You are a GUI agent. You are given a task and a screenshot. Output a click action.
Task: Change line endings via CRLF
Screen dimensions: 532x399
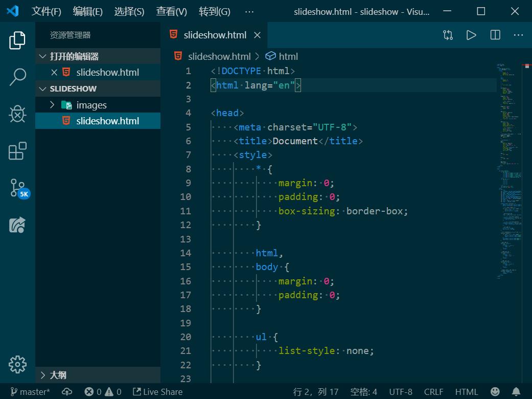[433, 392]
